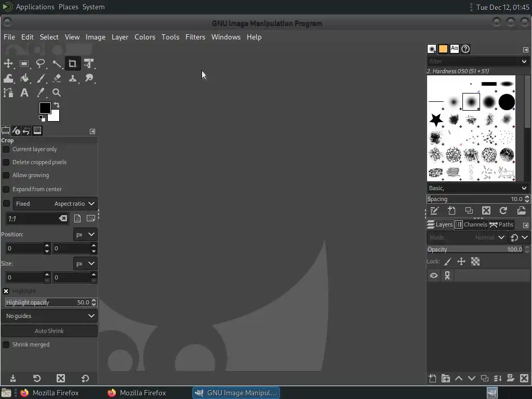
Task: Click Delete tool preset icon
Action: click(x=61, y=378)
